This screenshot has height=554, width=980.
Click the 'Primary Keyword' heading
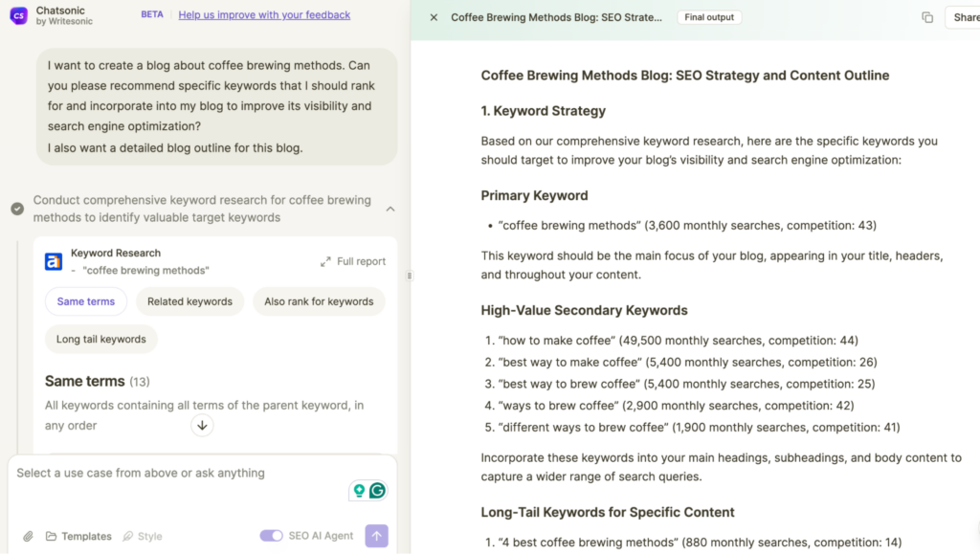(534, 195)
